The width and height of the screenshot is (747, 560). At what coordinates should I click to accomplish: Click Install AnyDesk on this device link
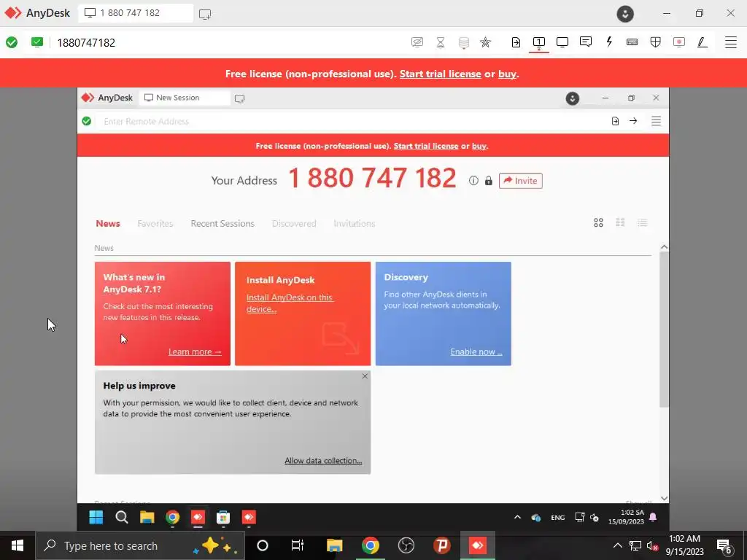[x=289, y=303]
